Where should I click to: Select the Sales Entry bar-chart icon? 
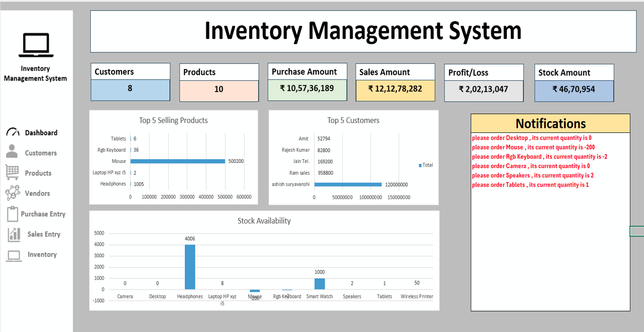click(13, 234)
